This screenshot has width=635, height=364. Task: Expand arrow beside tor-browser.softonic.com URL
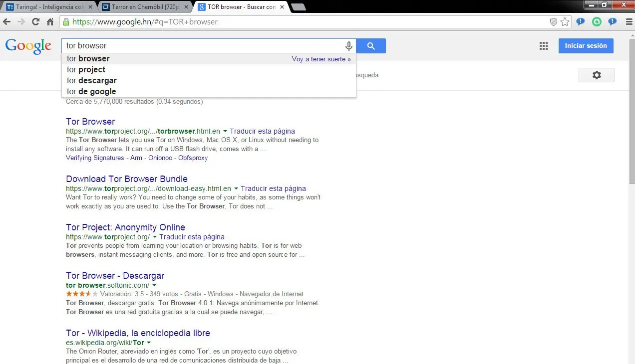coord(154,286)
